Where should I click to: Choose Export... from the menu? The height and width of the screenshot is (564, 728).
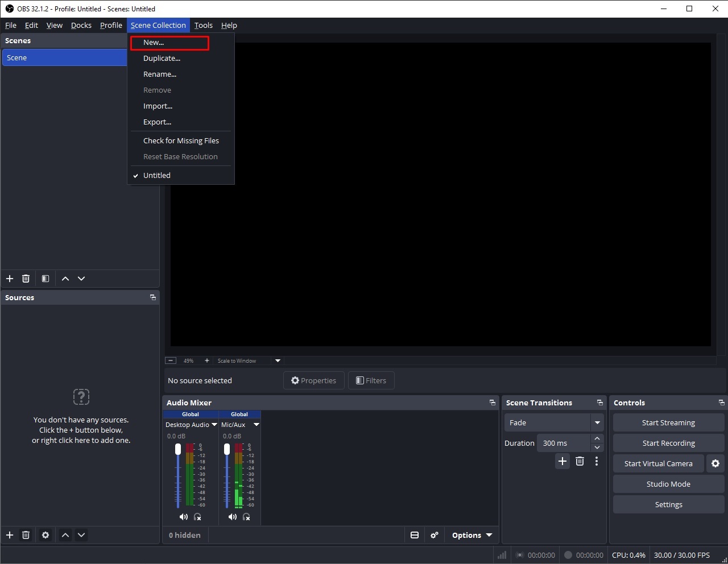(157, 122)
